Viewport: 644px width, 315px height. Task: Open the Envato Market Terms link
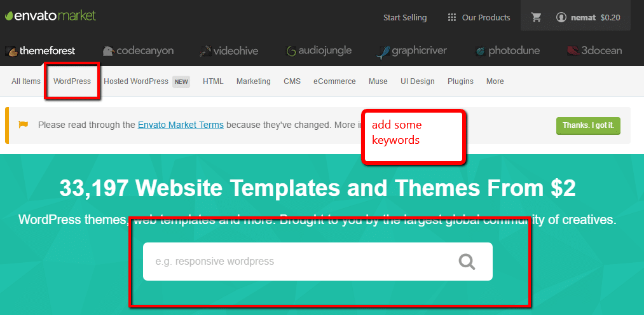tap(181, 125)
